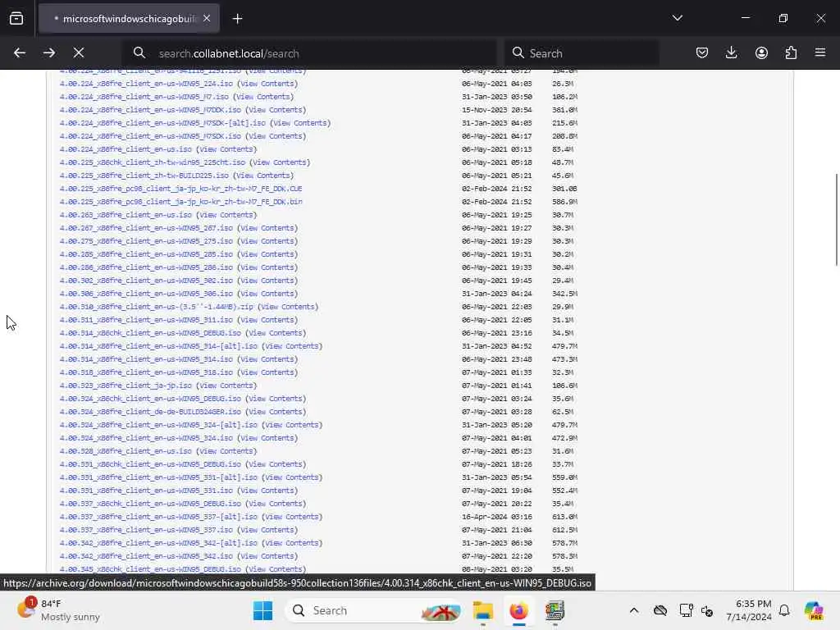This screenshot has width=840, height=630.
Task: Go back one page
Action: [20, 52]
